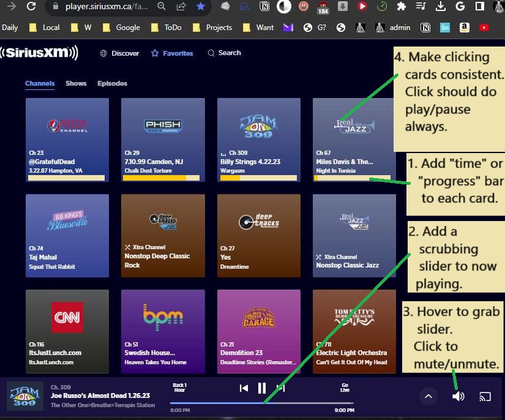The width and height of the screenshot is (505, 420).
Task: Switch to the Shows tab
Action: coord(76,83)
